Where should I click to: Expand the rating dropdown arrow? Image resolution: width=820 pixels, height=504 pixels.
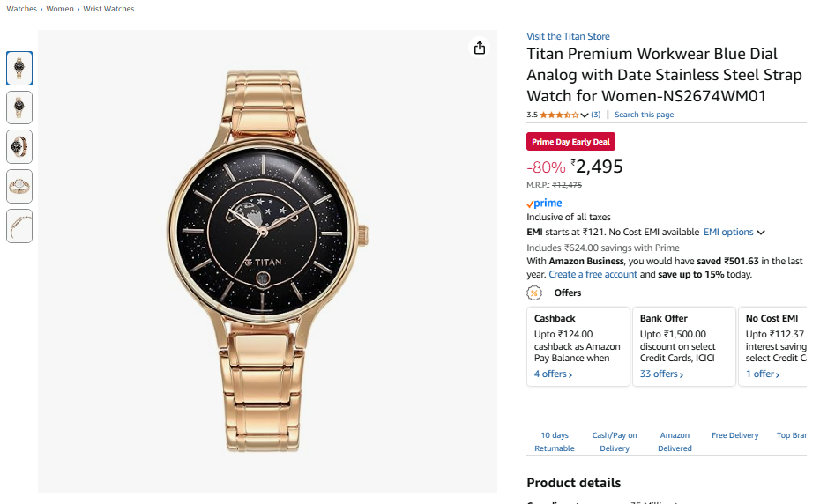[585, 115]
